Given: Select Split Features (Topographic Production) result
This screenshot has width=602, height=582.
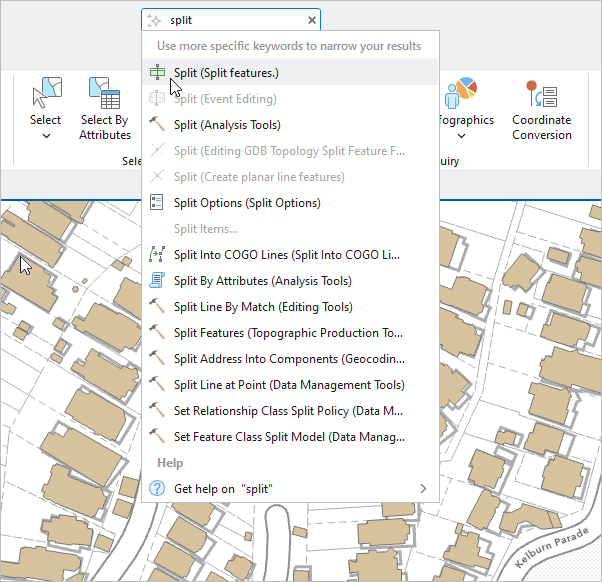Looking at the screenshot, I should tap(288, 333).
